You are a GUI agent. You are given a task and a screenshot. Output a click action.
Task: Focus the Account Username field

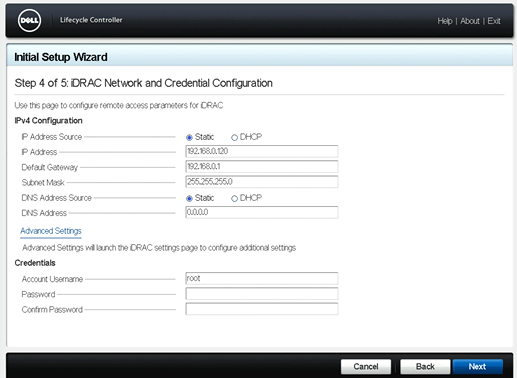(262, 278)
